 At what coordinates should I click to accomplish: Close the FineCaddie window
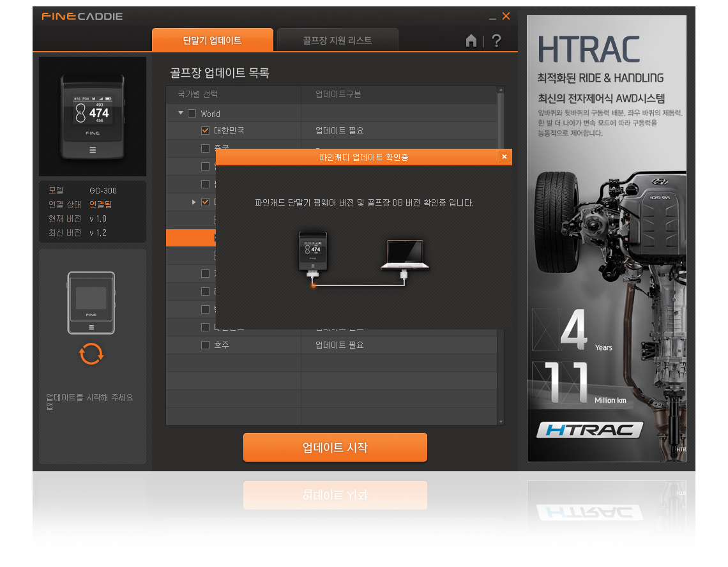506,16
